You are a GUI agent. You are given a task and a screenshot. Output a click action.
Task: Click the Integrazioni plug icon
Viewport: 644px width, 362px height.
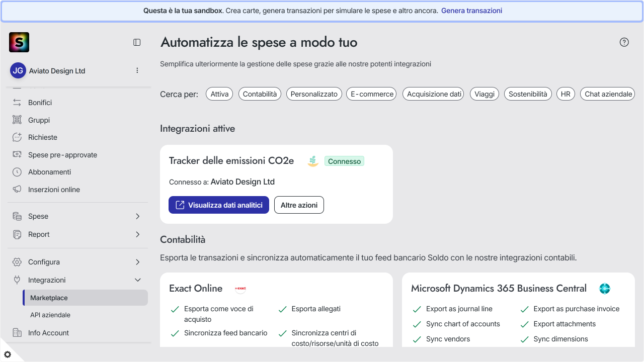click(x=17, y=280)
